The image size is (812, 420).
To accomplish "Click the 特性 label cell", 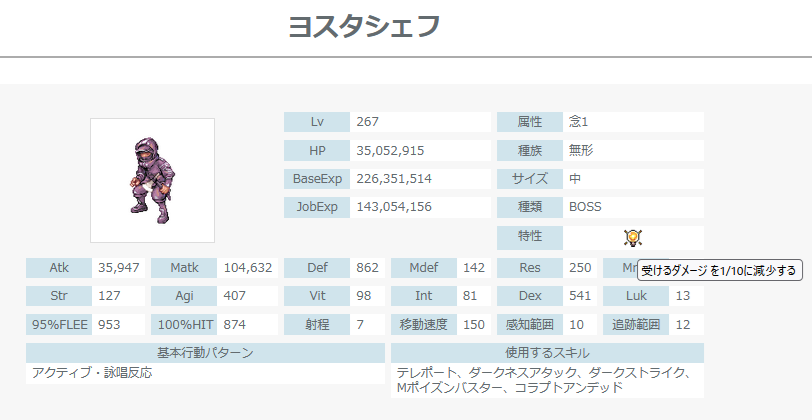I will [x=529, y=236].
